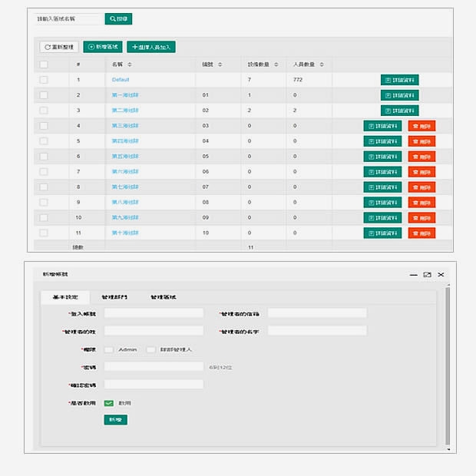
Task: Check the checkbox for row number 11
Action: [x=44, y=233]
